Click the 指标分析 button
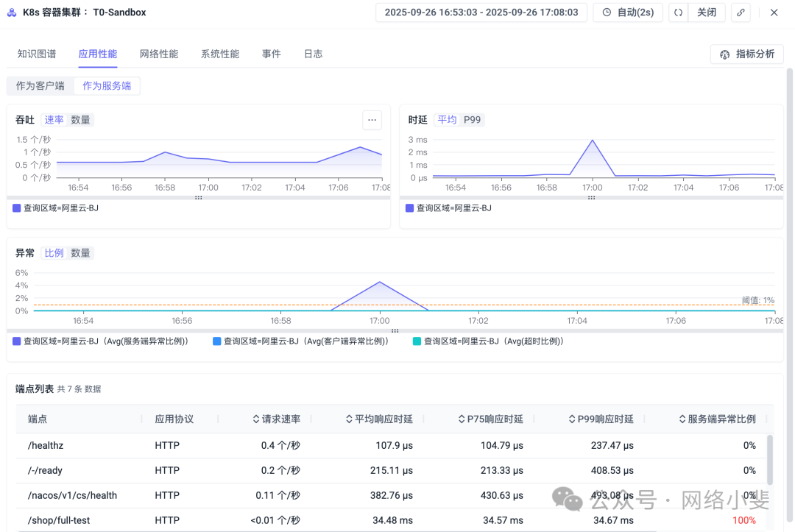Viewport: 795px width, 532px height. click(x=746, y=54)
